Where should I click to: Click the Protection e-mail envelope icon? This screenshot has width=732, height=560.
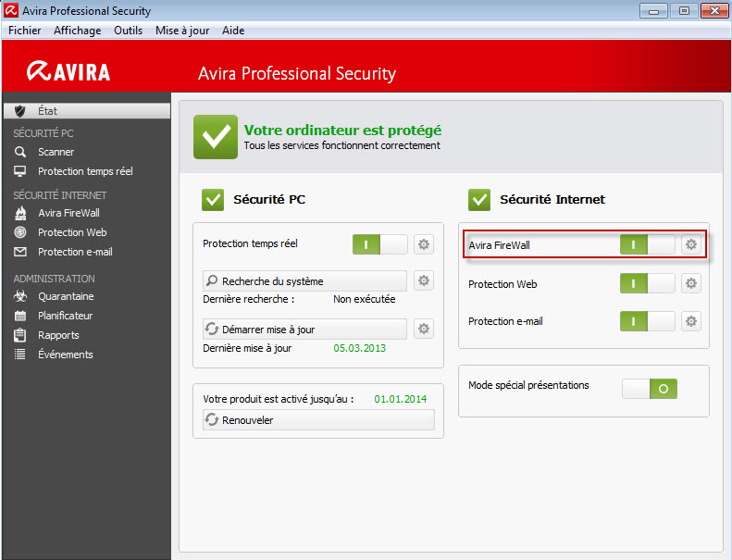[x=20, y=252]
